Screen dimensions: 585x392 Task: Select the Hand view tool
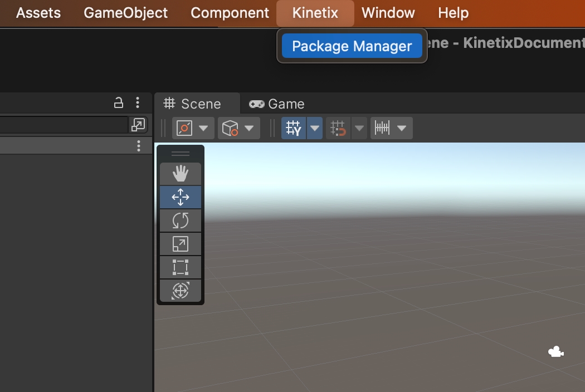click(x=180, y=174)
